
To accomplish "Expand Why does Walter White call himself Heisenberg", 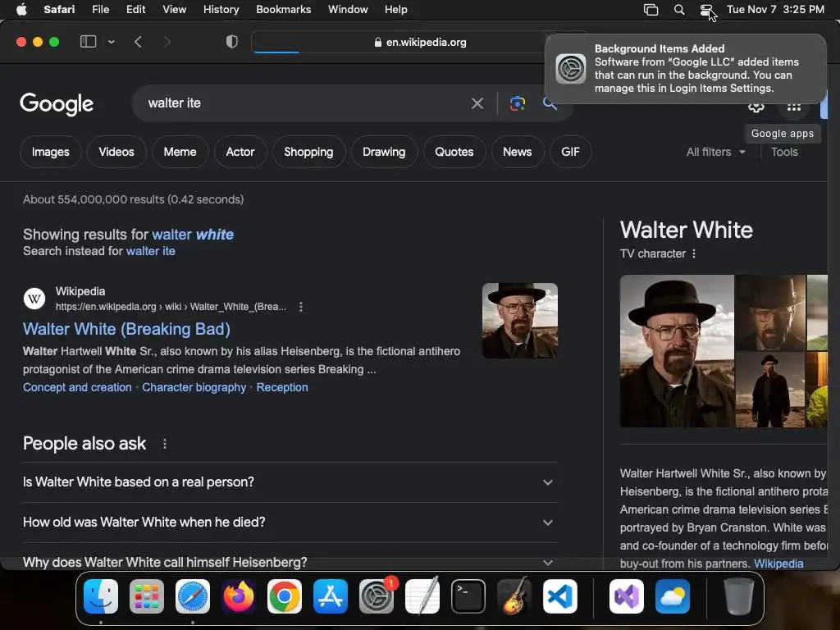I will click(290, 562).
